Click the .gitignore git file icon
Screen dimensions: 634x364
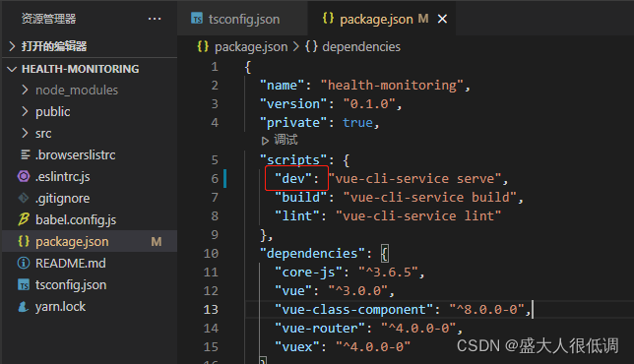pos(24,198)
